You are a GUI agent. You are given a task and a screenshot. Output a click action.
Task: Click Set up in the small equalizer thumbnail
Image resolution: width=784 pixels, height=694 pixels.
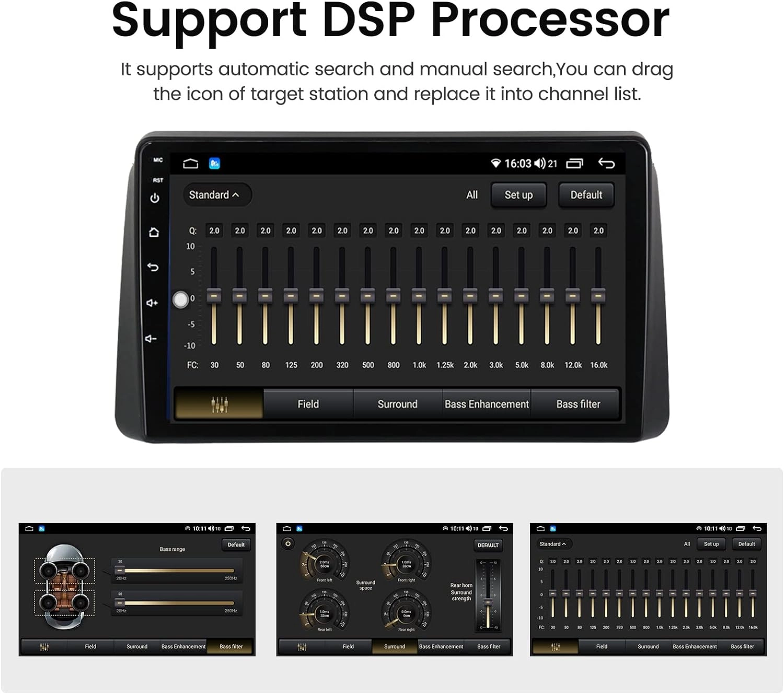tap(711, 544)
